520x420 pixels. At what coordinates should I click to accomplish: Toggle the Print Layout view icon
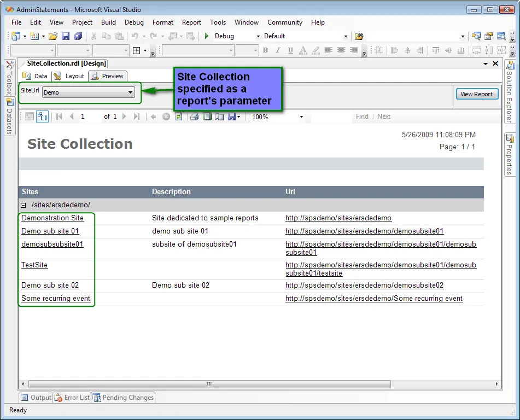point(207,116)
